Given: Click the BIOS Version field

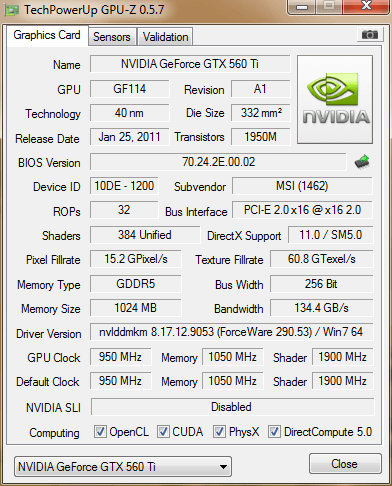Looking at the screenshot, I should pyautogui.click(x=218, y=162).
